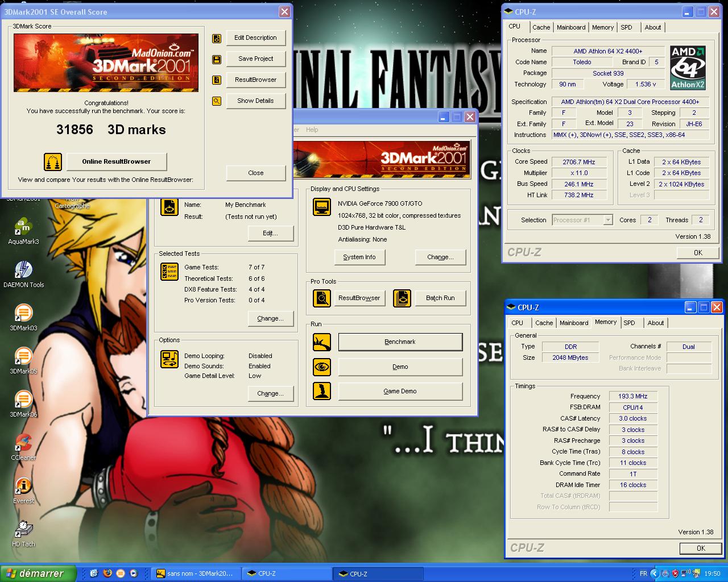
Task: Click the Pro Tools ResultBrowser magnifier icon
Action: click(322, 298)
